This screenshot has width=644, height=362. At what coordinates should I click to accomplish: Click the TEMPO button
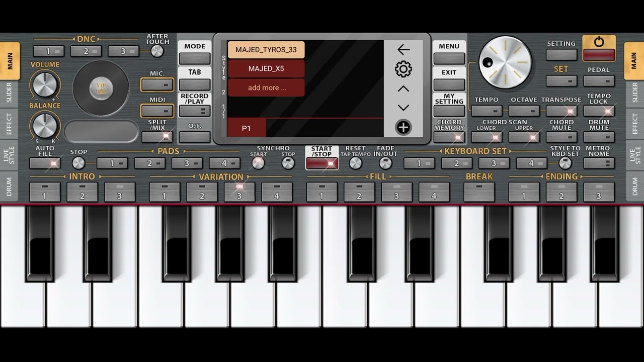click(x=487, y=111)
